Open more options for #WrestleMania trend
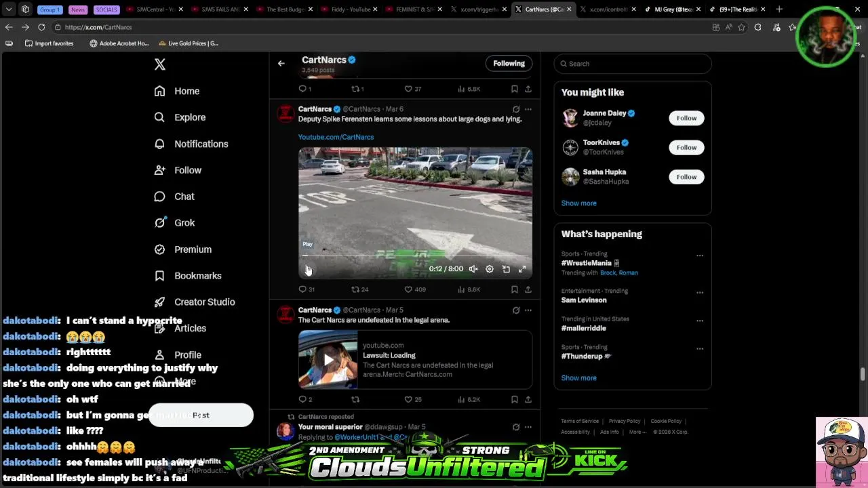 click(700, 256)
